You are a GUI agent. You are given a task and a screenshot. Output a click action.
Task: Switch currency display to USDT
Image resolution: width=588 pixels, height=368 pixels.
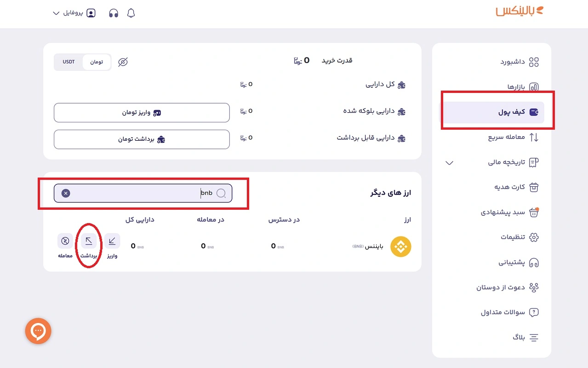coord(69,62)
